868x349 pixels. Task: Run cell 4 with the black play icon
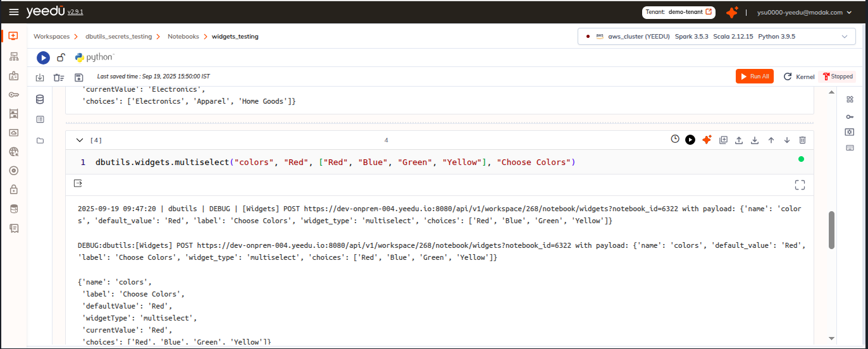point(690,140)
